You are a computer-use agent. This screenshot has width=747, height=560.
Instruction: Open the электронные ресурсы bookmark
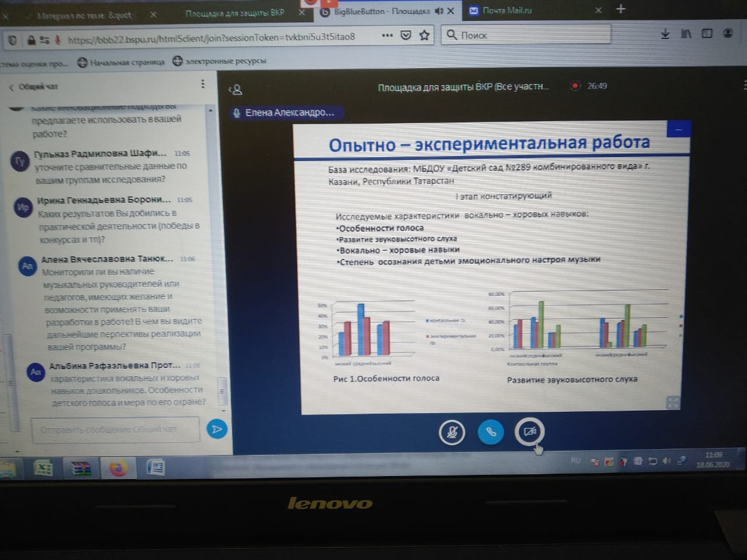(219, 61)
